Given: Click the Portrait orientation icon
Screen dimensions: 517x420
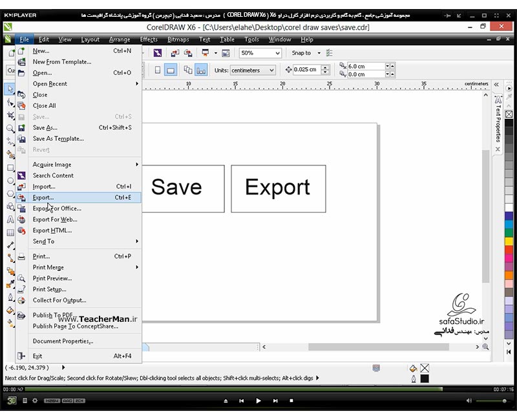Looking at the screenshot, I should pos(158,70).
